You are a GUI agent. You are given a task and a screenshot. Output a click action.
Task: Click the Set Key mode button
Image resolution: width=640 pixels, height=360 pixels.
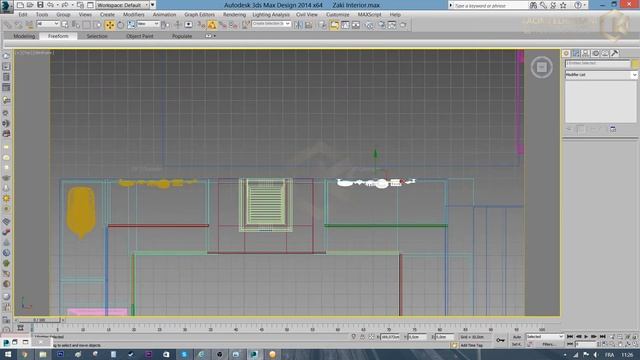pyautogui.click(x=517, y=344)
